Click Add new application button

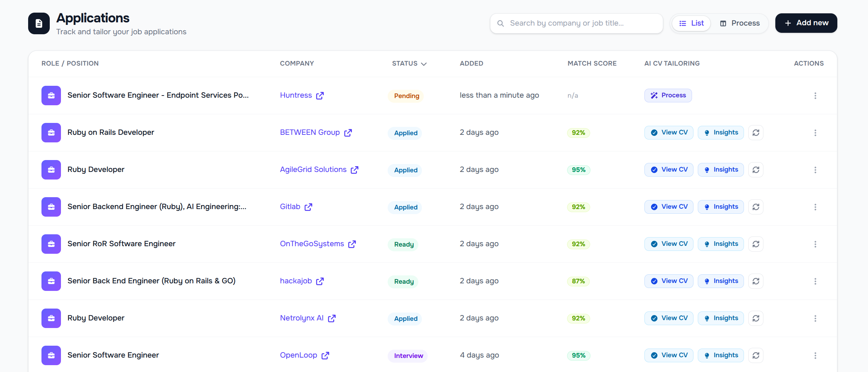(x=806, y=23)
